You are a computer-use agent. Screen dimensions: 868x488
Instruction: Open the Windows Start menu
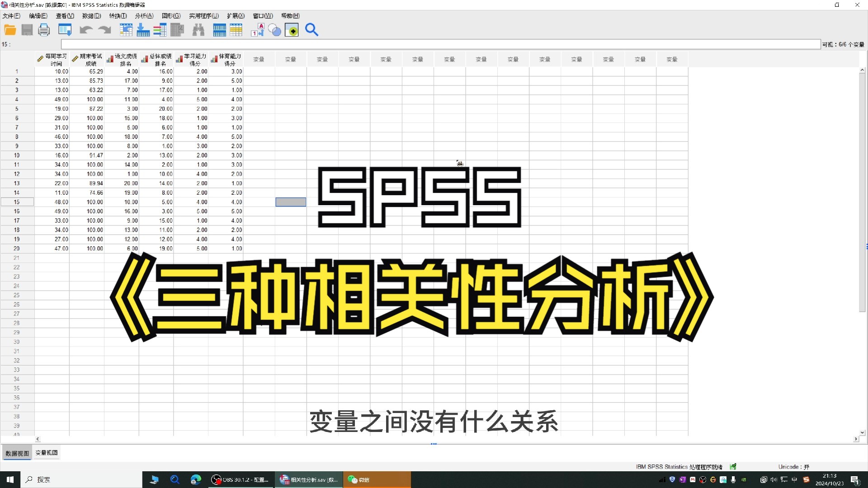pos(10,479)
